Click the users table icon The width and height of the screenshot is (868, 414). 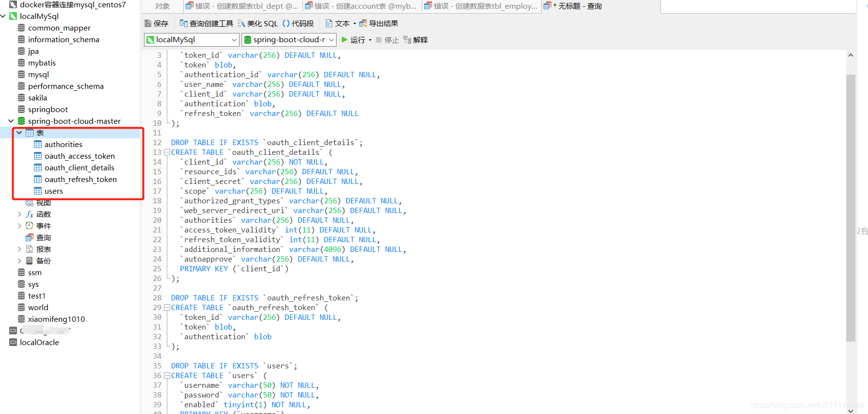click(x=38, y=191)
